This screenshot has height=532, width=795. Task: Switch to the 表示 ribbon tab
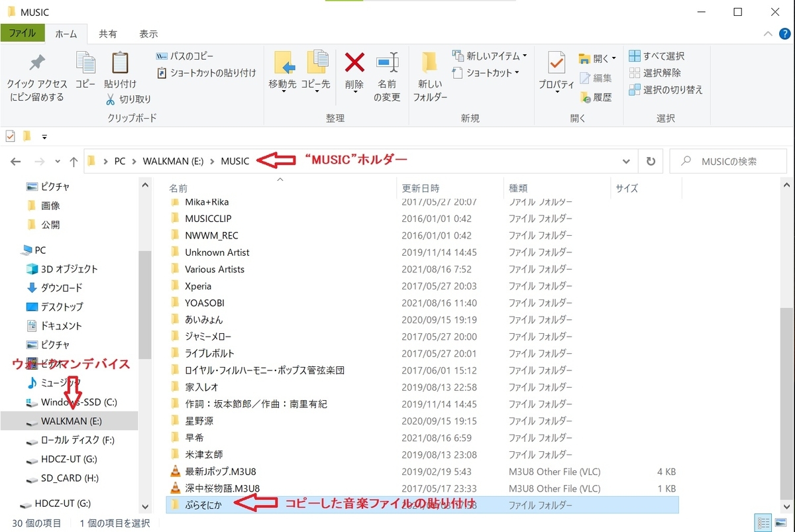[148, 34]
